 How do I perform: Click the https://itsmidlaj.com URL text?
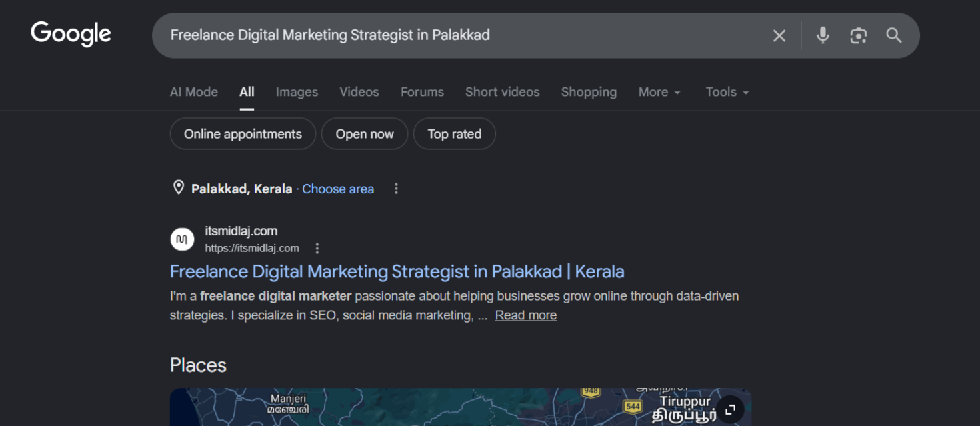pyautogui.click(x=252, y=248)
